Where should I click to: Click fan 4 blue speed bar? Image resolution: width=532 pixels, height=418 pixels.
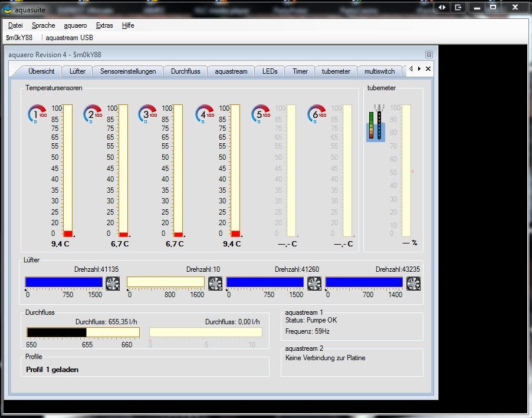(364, 282)
